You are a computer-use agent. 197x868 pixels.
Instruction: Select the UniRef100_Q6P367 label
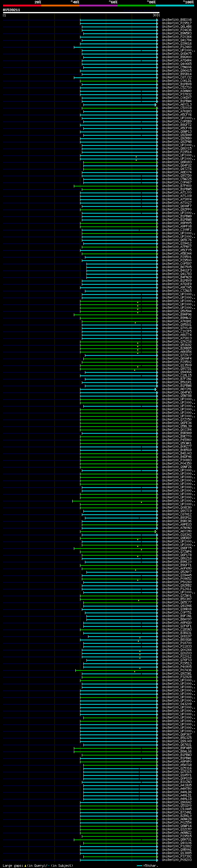177,734
